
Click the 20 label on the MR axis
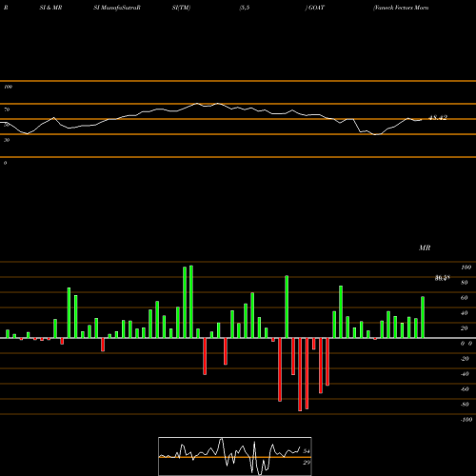465,328
